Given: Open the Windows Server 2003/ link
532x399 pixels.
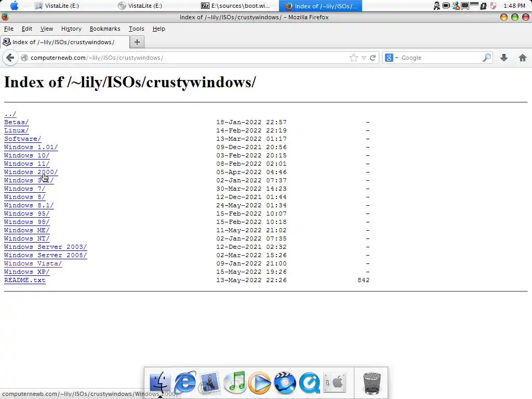Looking at the screenshot, I should pos(46,247).
